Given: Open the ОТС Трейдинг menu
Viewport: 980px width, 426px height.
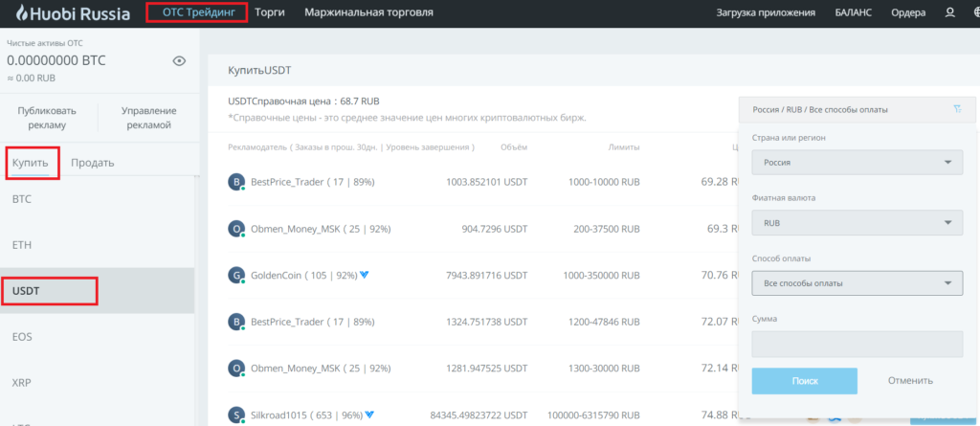Looking at the screenshot, I should (x=197, y=12).
